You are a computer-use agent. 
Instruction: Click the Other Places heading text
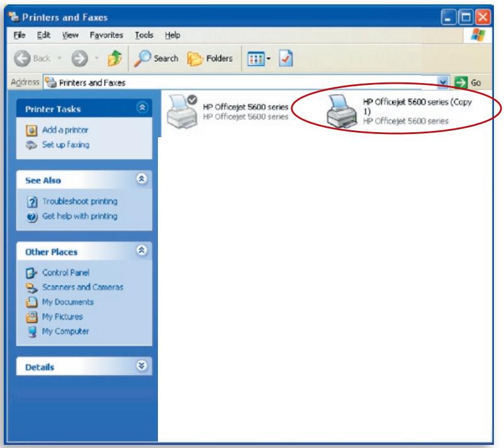[52, 252]
